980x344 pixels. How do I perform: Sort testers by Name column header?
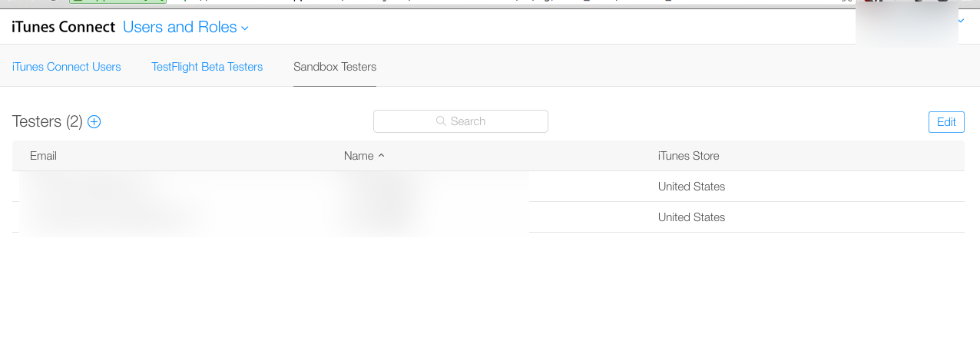tap(359, 156)
